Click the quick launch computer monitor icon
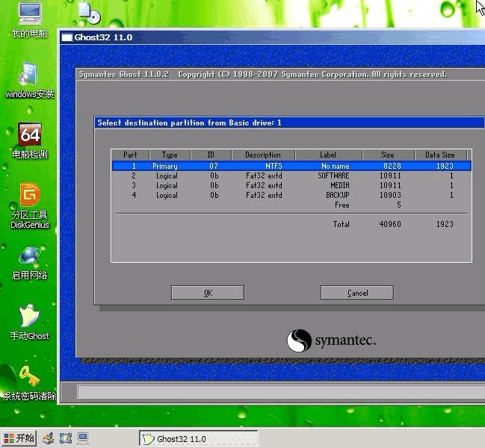 point(83,438)
